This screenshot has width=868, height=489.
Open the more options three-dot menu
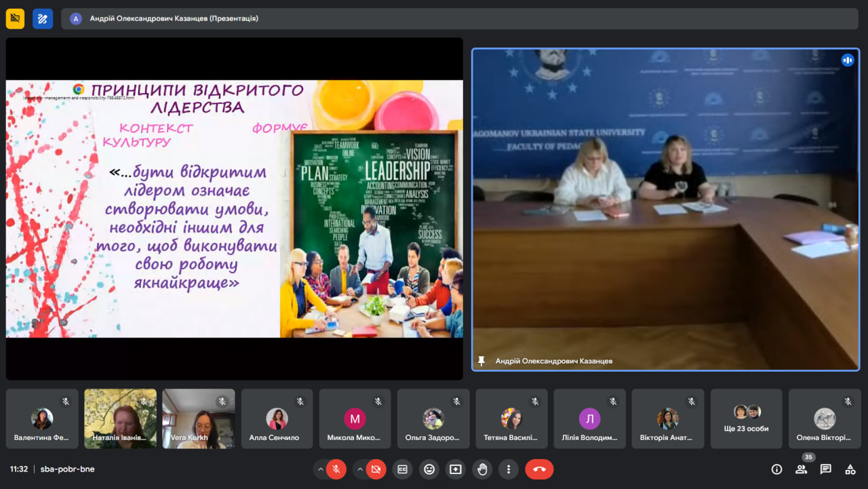coord(509,469)
